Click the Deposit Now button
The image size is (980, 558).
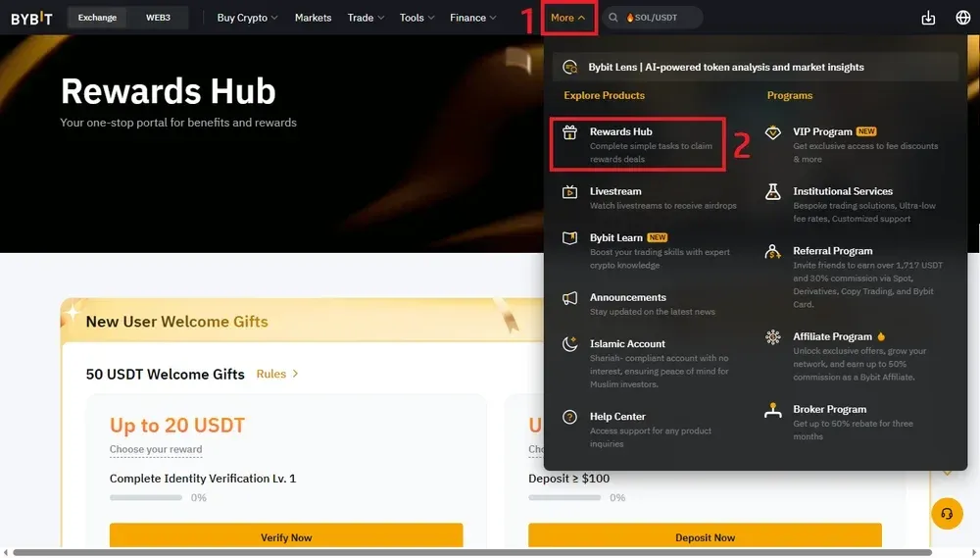pyautogui.click(x=705, y=536)
